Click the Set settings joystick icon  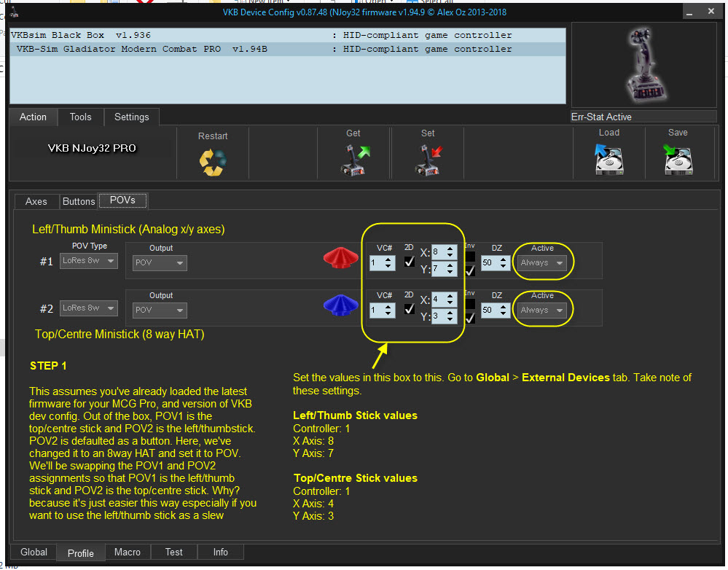(428, 159)
